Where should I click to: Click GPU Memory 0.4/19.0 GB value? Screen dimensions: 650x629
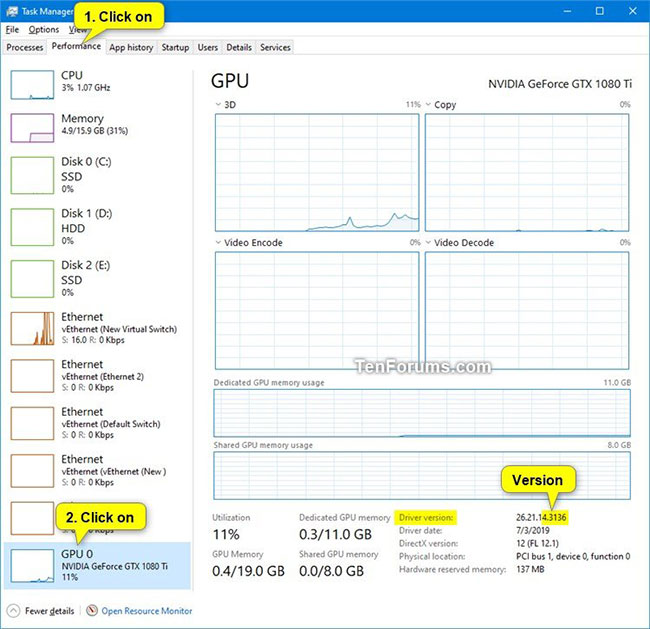(248, 571)
